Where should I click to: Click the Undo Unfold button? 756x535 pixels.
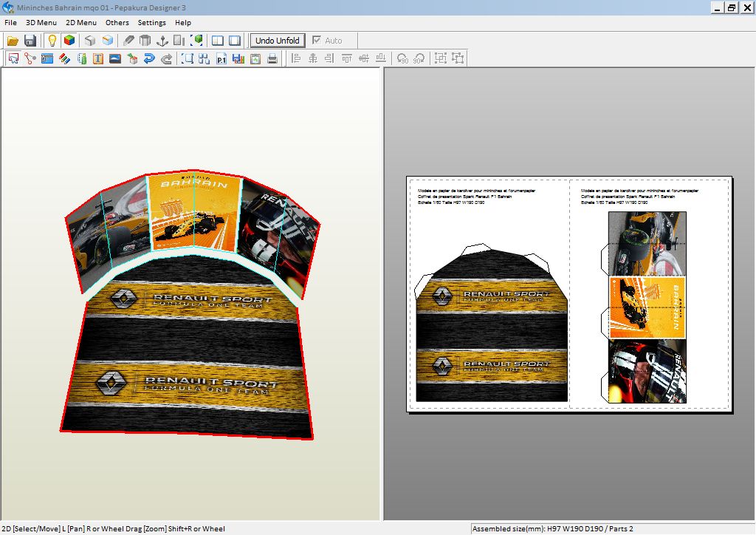277,41
